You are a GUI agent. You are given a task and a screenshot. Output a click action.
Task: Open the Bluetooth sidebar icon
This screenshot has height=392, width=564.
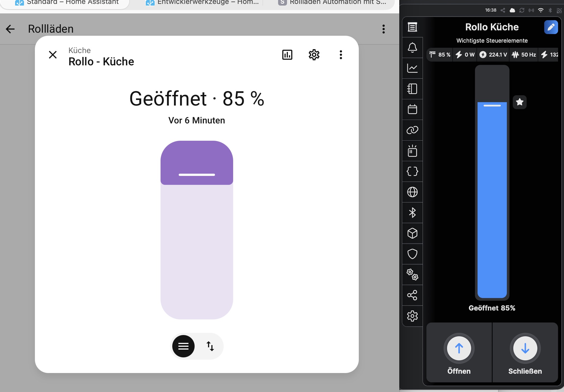pyautogui.click(x=412, y=213)
